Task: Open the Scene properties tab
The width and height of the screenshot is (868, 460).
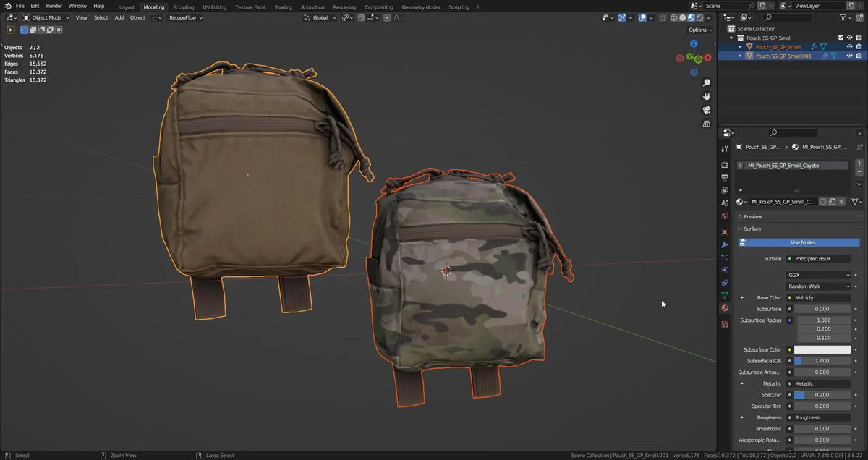Action: 724,203
